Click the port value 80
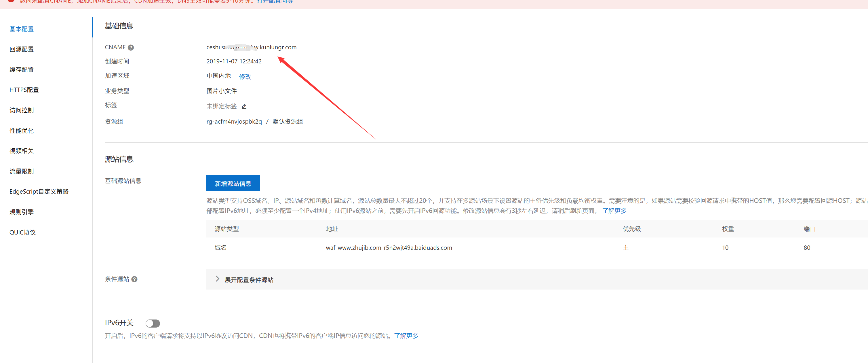This screenshot has width=868, height=363. [x=807, y=248]
